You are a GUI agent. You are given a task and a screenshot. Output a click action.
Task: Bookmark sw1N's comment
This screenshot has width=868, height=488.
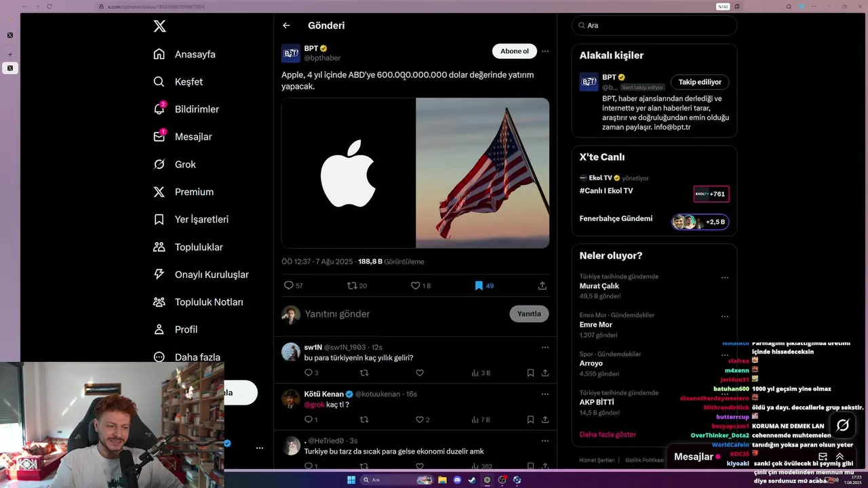530,373
